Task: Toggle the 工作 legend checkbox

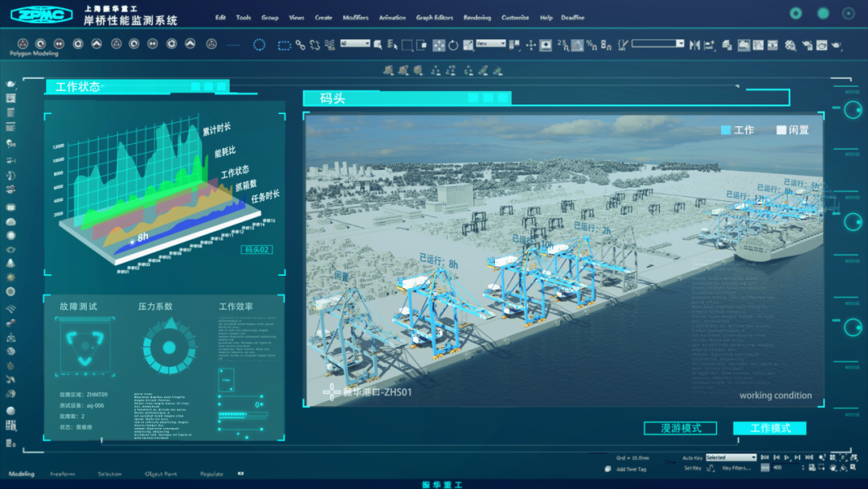Action: [726, 129]
